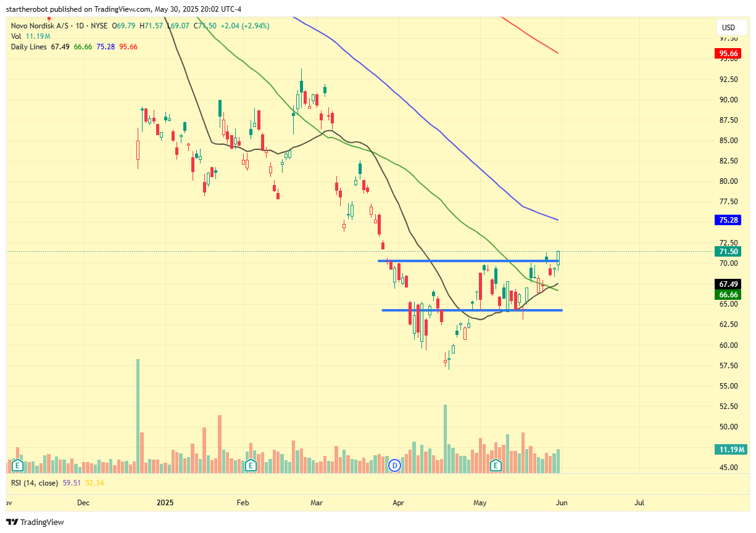Click the February earnings E marker

[x=251, y=465]
